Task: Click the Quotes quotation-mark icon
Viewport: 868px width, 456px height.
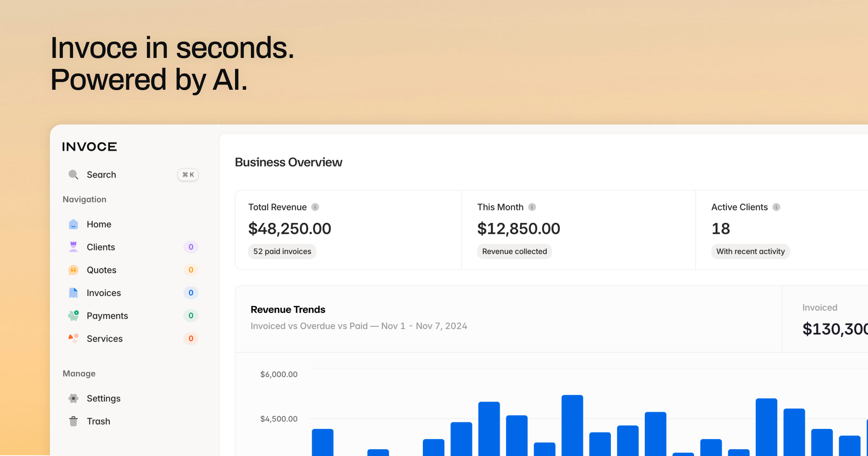Action: [73, 270]
